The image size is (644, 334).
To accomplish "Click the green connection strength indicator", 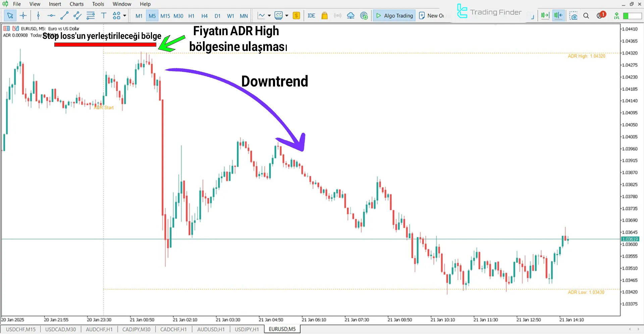I will [628, 15].
